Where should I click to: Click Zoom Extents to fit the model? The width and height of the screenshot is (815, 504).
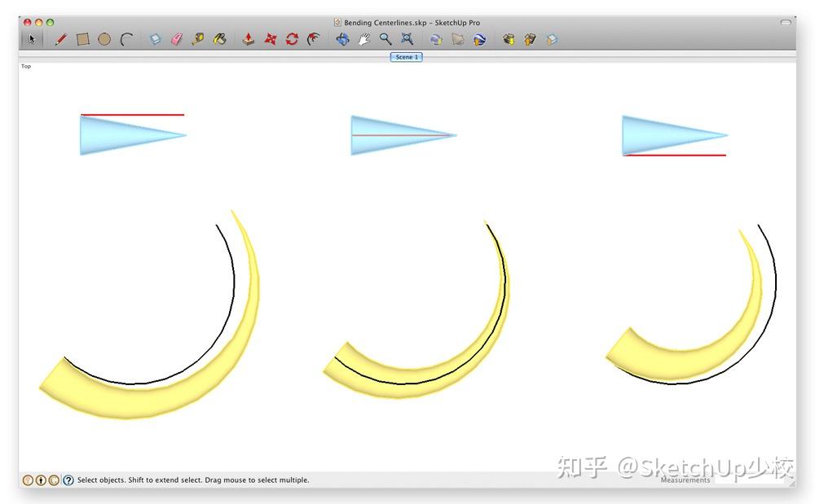coord(405,38)
